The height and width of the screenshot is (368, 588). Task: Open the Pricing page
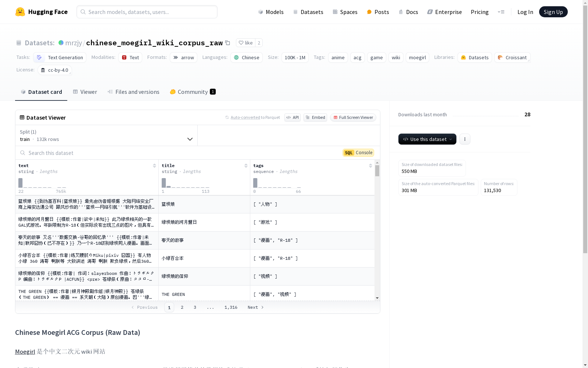tap(480, 12)
